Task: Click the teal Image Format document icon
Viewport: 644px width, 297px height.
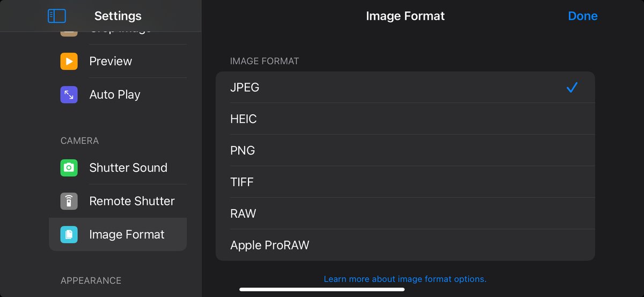Action: click(69, 234)
